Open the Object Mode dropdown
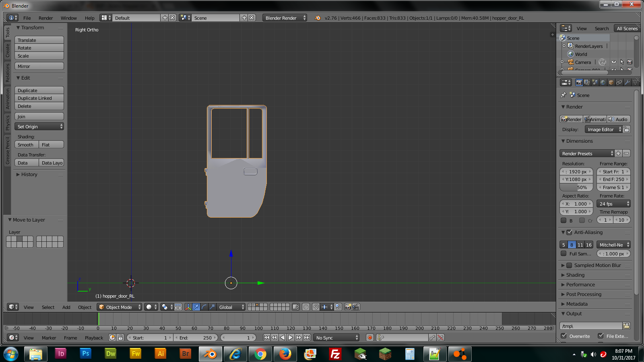Image resolution: width=644 pixels, height=362 pixels. (120, 307)
